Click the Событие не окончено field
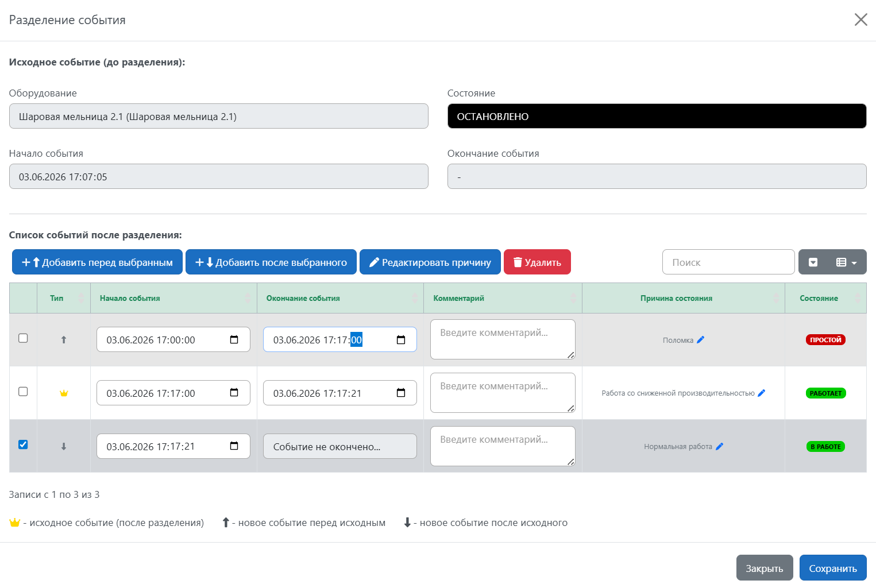876x588 pixels. [340, 446]
